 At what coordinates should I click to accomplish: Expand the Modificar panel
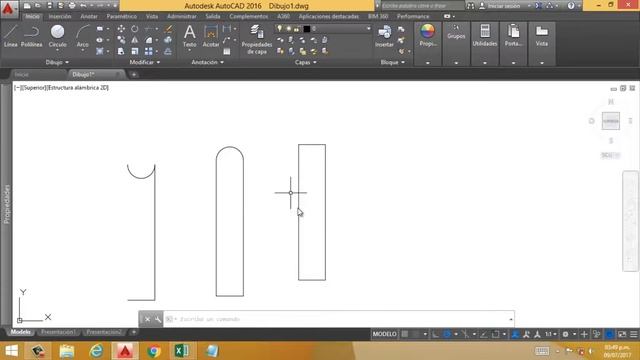pyautogui.click(x=145, y=62)
